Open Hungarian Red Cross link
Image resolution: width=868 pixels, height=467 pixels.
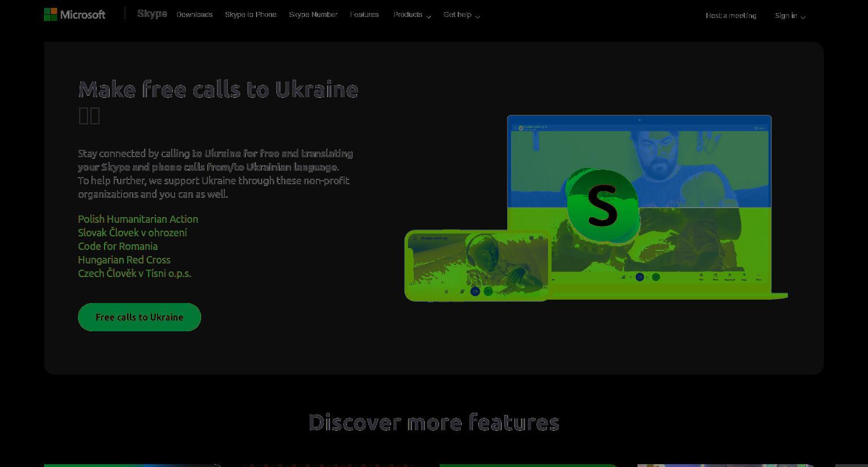(124, 260)
